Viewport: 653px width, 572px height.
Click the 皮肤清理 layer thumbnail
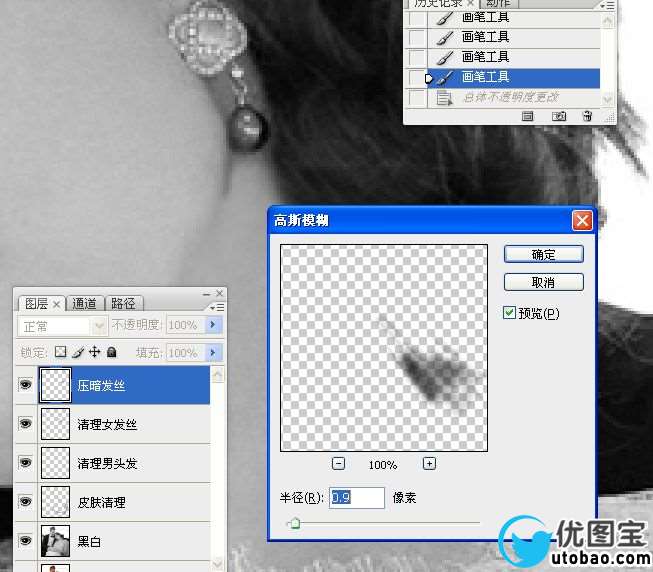(55, 502)
